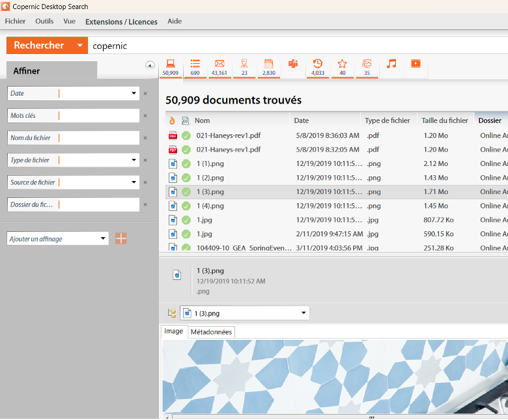Switch to the Métadonnées tab
Viewport: 508px width, 420px height.
211,332
